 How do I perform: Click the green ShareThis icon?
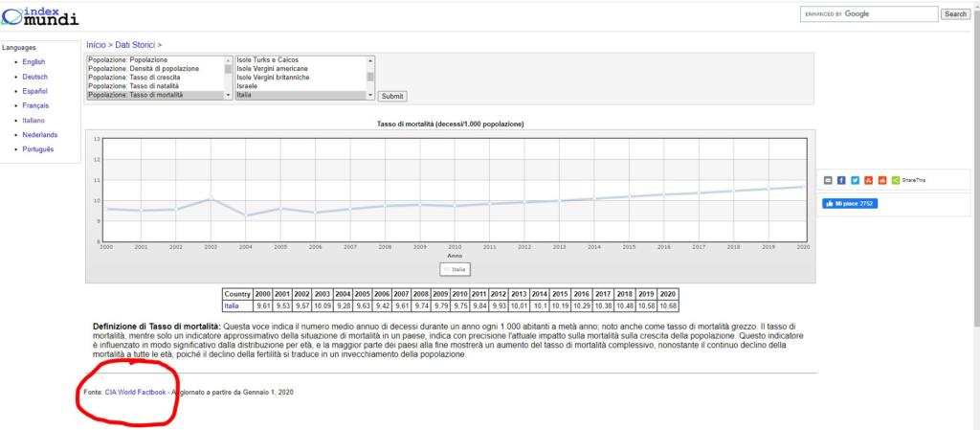coord(896,180)
